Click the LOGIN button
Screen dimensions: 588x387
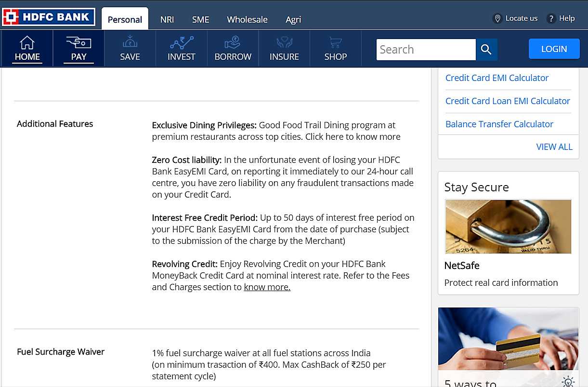tap(554, 49)
